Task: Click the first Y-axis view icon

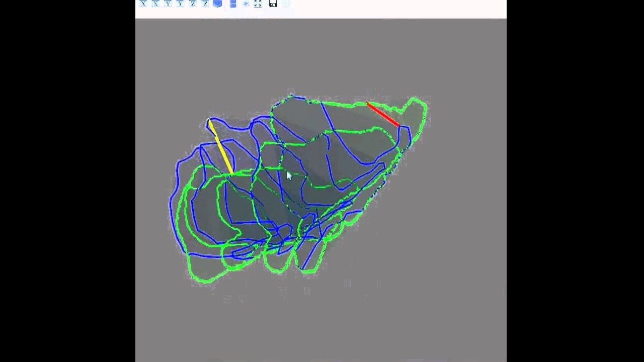Action: coord(168,4)
